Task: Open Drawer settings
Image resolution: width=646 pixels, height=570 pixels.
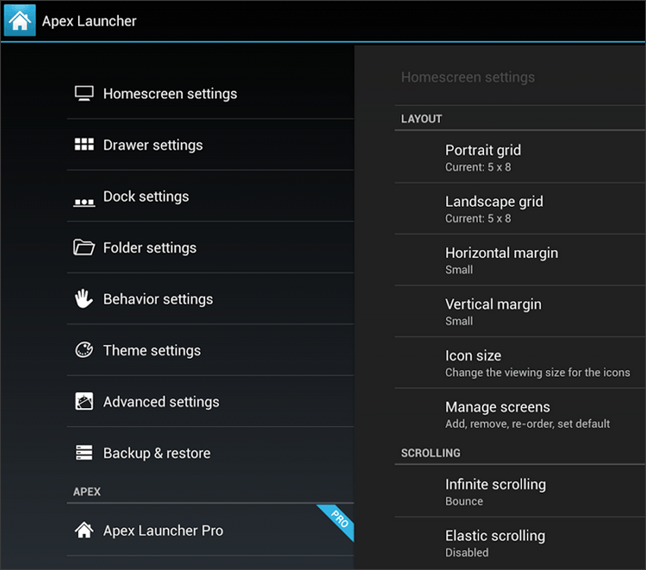Action: tap(210, 145)
